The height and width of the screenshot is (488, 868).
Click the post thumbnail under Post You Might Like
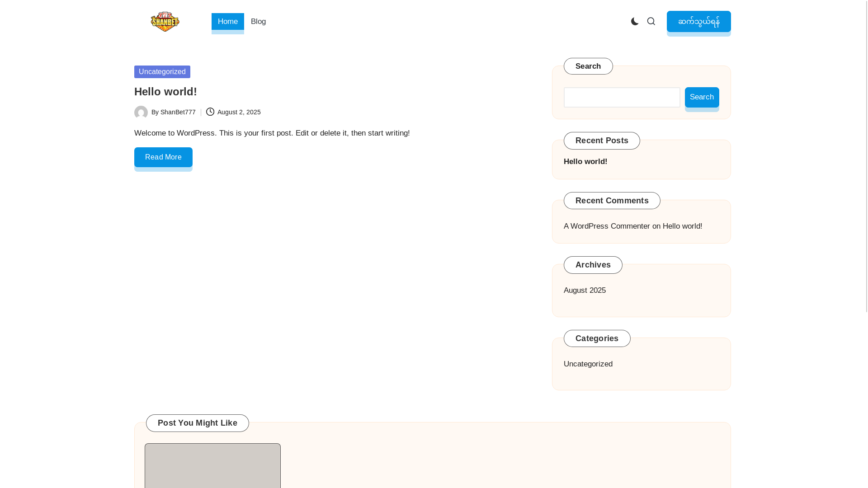click(212, 466)
